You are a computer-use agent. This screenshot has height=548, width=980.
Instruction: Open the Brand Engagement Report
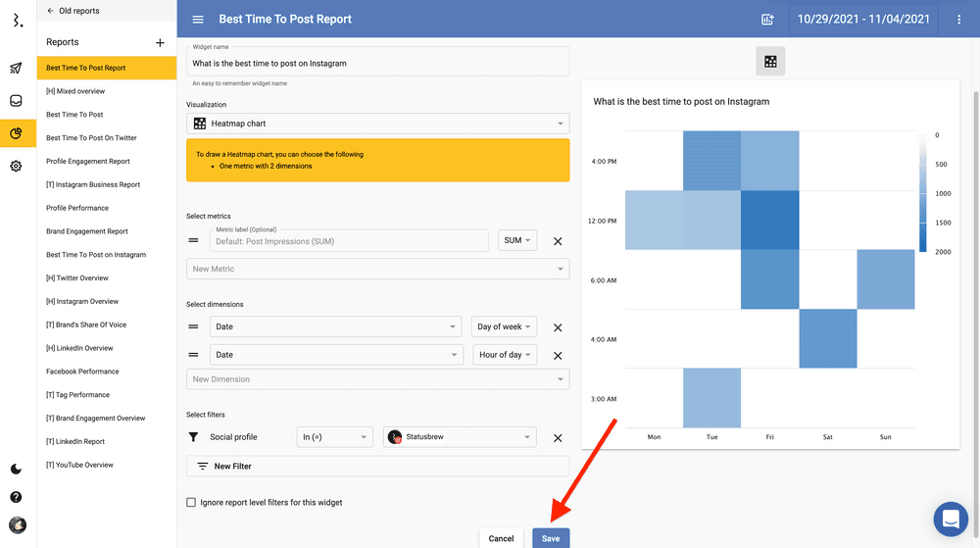click(x=87, y=231)
